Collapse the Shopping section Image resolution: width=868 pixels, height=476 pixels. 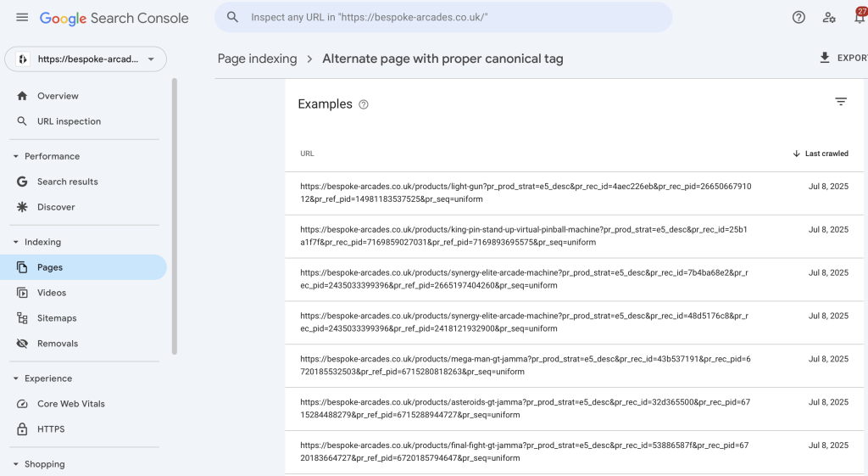point(15,464)
